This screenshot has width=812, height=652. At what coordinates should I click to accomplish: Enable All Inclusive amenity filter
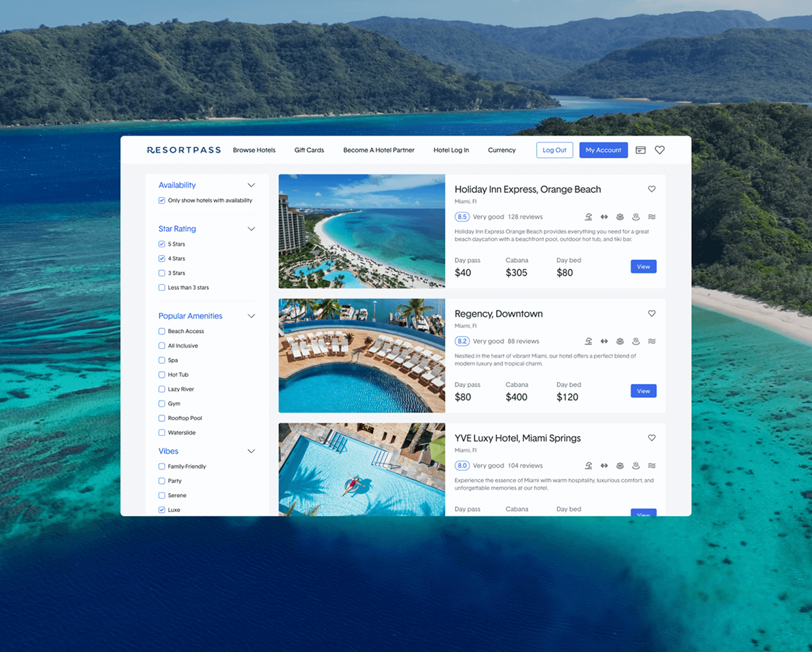point(161,346)
